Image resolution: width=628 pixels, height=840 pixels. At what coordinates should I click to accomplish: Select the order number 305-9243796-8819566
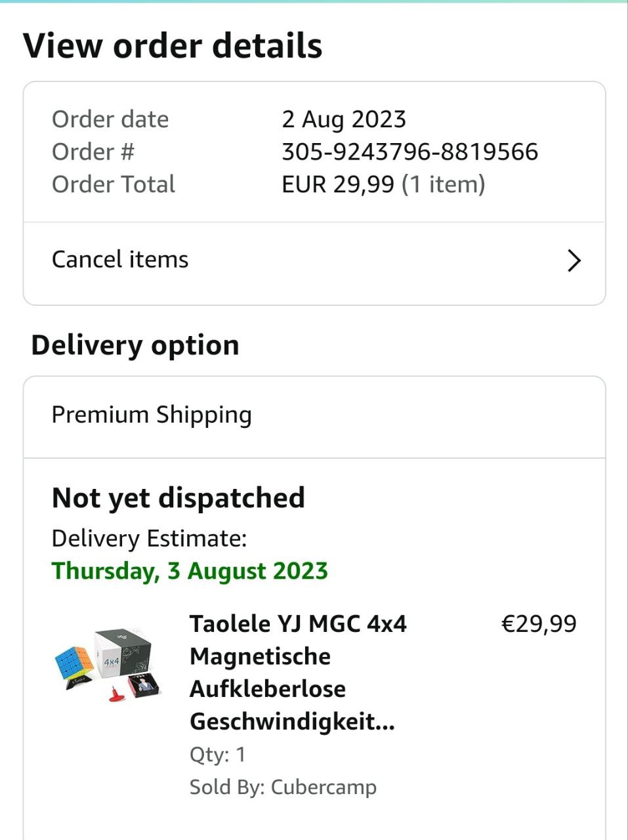[x=409, y=152]
